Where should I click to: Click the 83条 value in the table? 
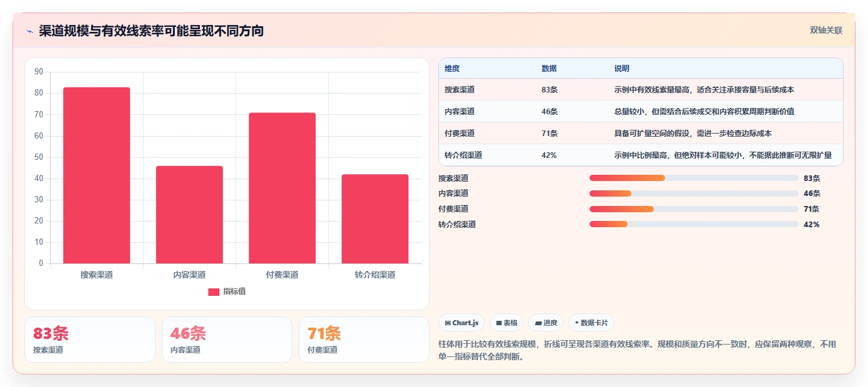point(550,90)
